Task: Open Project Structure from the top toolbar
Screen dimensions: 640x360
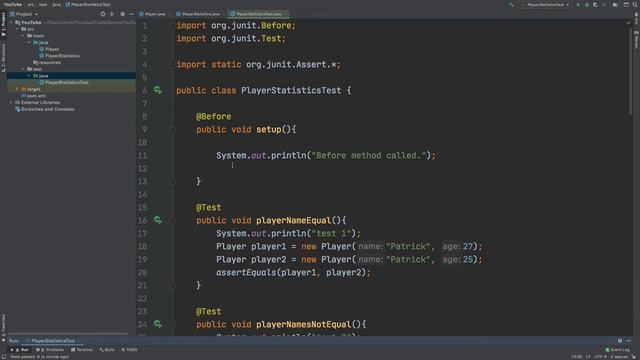Action: coord(626,4)
